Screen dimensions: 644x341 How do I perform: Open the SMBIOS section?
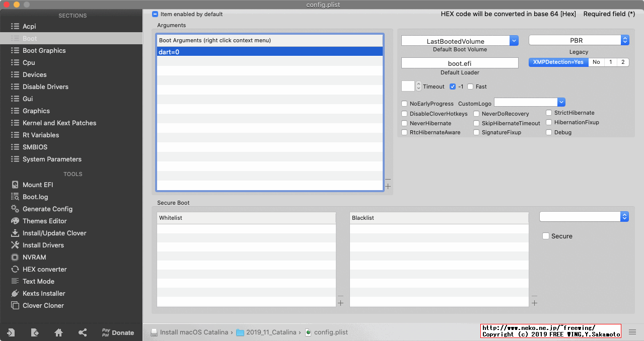36,147
